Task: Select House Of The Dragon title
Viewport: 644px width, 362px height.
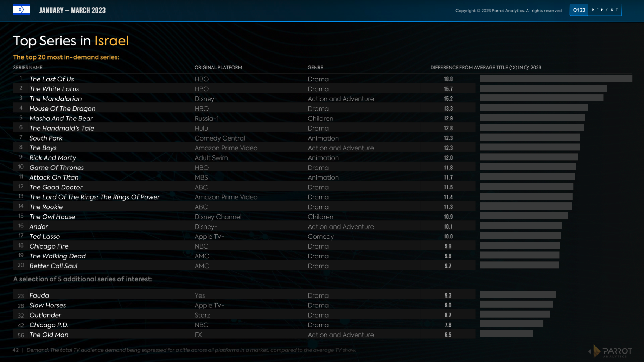Action: pyautogui.click(x=62, y=109)
